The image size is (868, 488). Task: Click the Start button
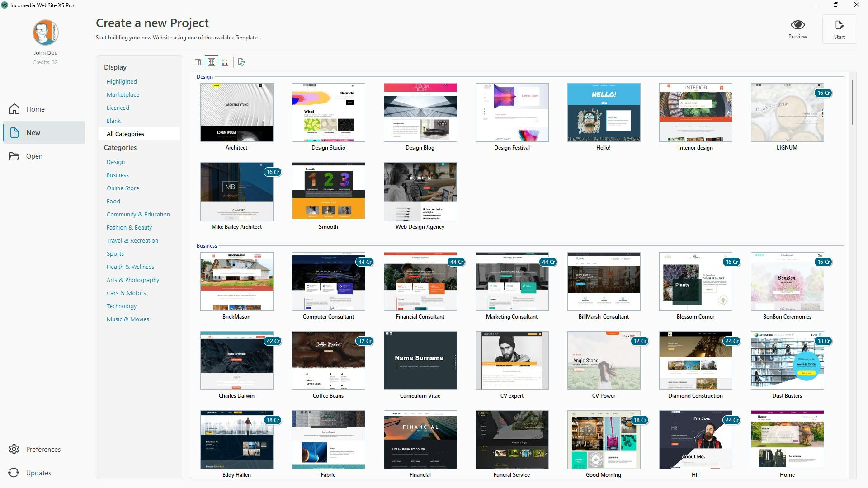tap(840, 29)
